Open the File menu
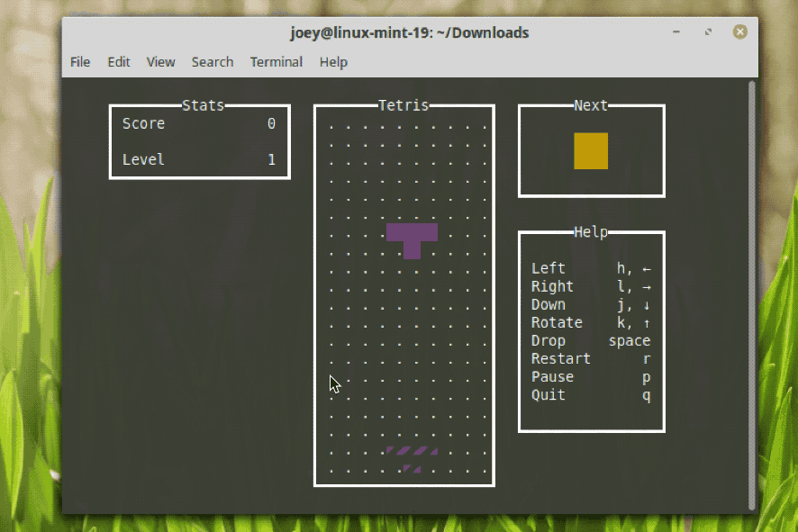Viewport: 798px width, 532px height. (x=80, y=62)
